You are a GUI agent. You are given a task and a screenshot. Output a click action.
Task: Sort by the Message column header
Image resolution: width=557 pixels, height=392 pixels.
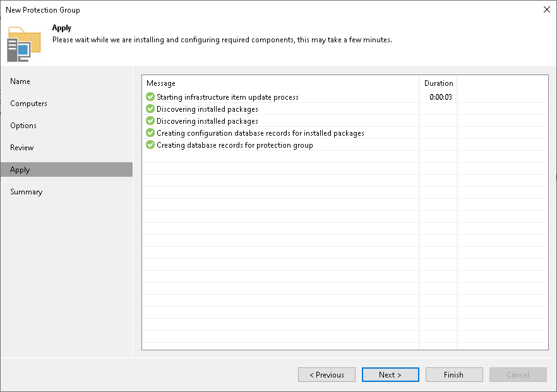point(280,83)
